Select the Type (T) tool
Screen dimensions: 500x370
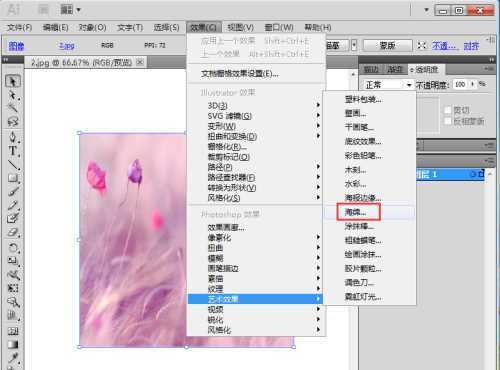coord(13,151)
